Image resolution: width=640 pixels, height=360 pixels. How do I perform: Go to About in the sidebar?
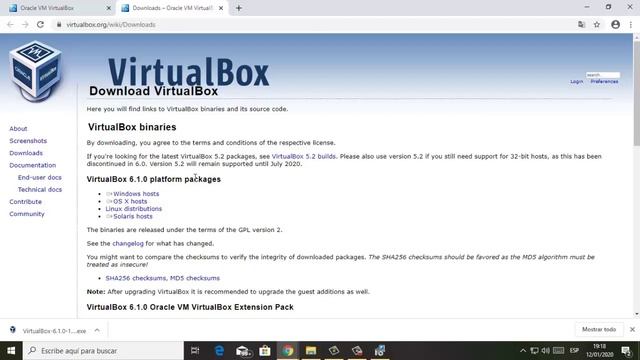click(18, 129)
